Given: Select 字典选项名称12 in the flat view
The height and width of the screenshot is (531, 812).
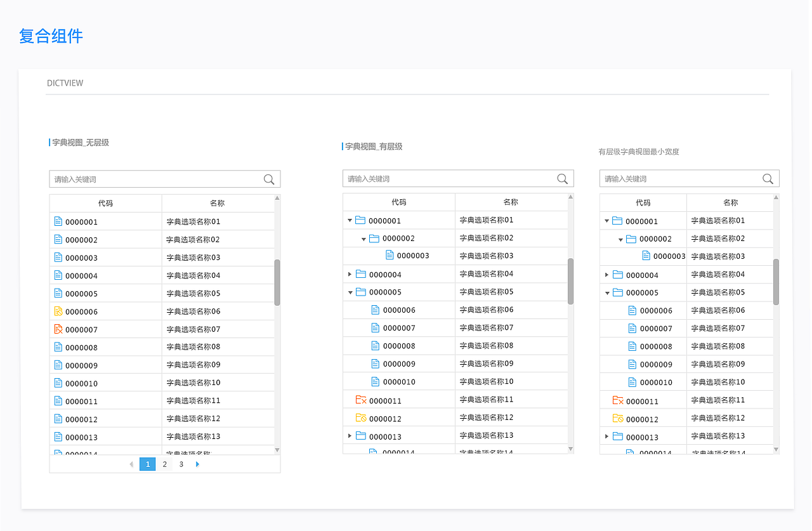Looking at the screenshot, I should click(193, 419).
